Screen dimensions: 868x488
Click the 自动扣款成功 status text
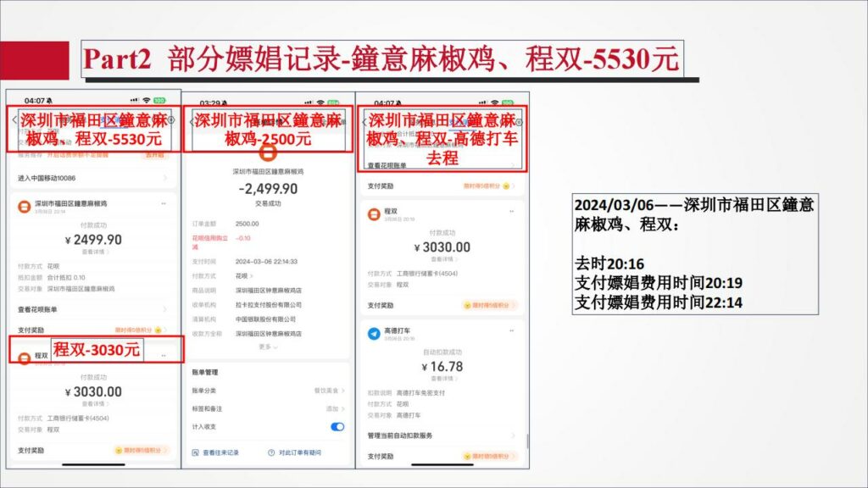coord(442,352)
